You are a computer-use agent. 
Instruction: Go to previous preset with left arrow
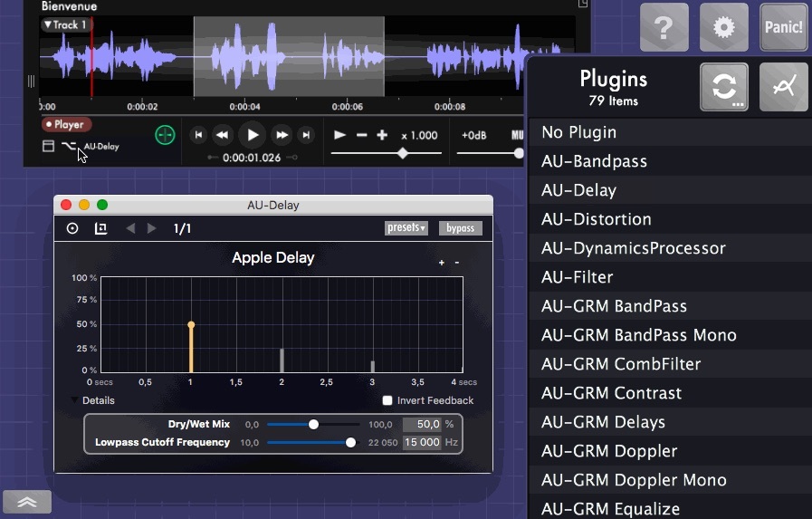[130, 228]
